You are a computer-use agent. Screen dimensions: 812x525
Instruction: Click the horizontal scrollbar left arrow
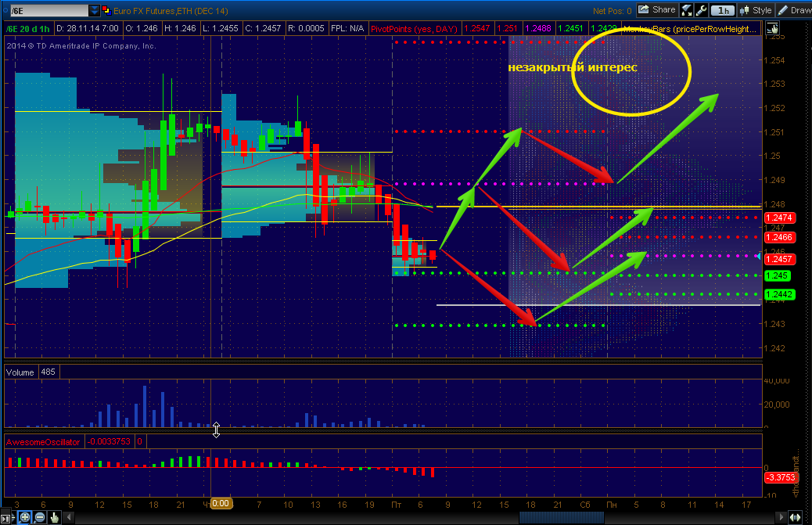tap(68, 516)
